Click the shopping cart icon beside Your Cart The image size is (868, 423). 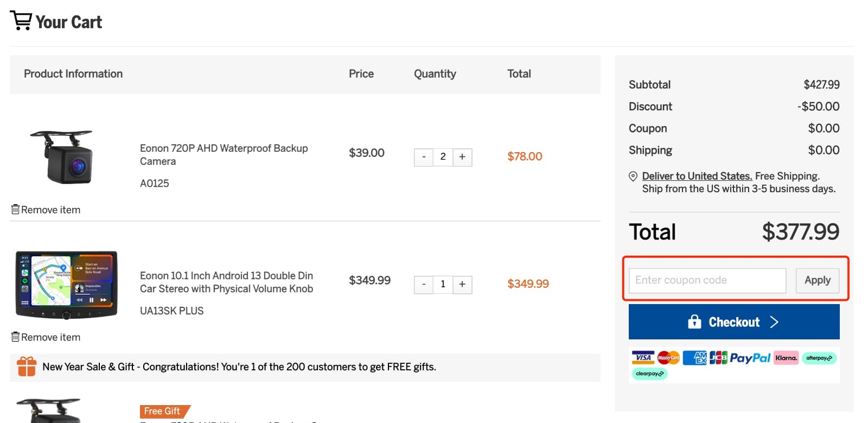point(20,21)
